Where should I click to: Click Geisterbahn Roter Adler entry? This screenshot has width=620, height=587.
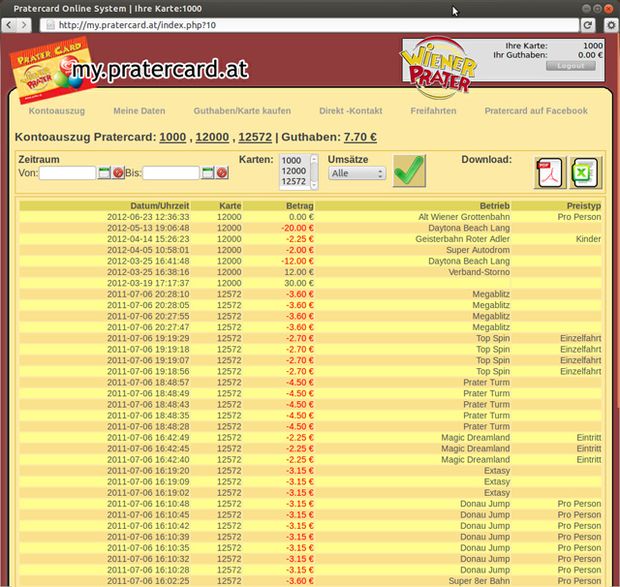(x=462, y=239)
